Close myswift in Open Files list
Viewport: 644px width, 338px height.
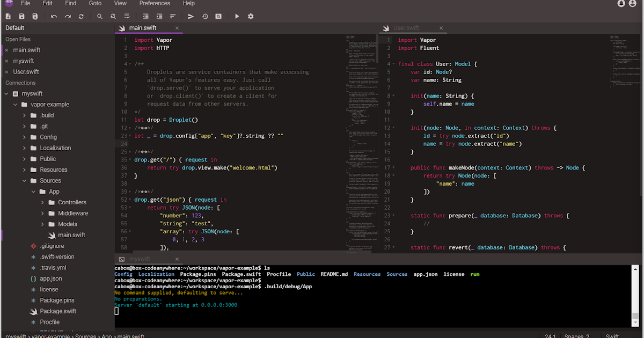[x=7, y=61]
